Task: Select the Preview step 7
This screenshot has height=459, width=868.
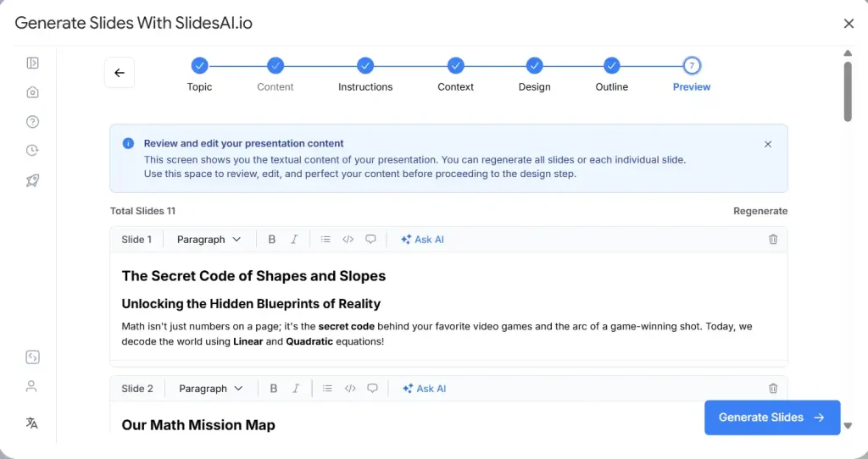Action: (692, 75)
